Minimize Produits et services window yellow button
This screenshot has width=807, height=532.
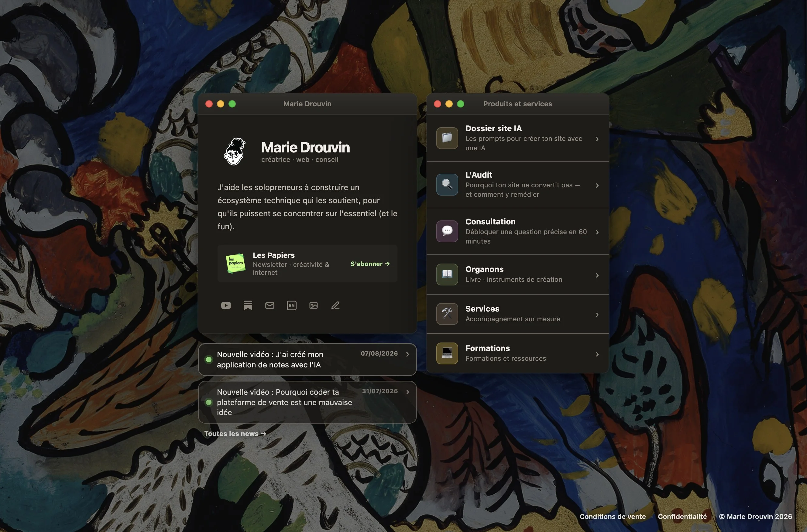pos(449,104)
